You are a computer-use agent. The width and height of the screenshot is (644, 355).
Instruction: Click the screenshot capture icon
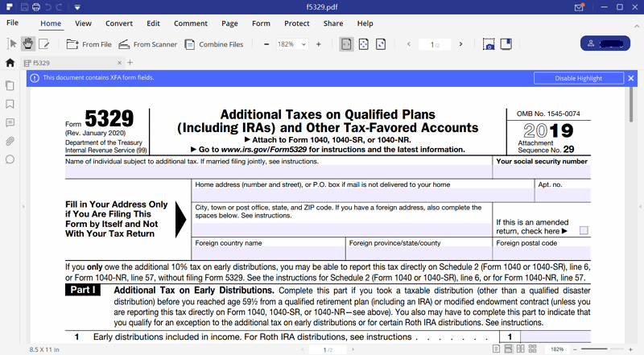point(489,44)
